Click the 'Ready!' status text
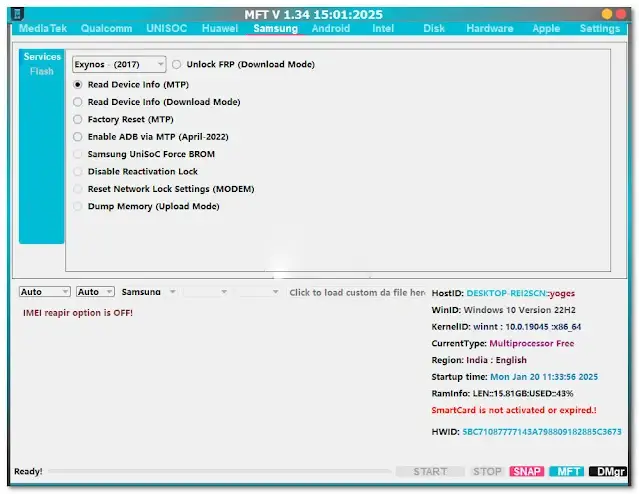Image resolution: width=639 pixels, height=494 pixels. point(28,472)
